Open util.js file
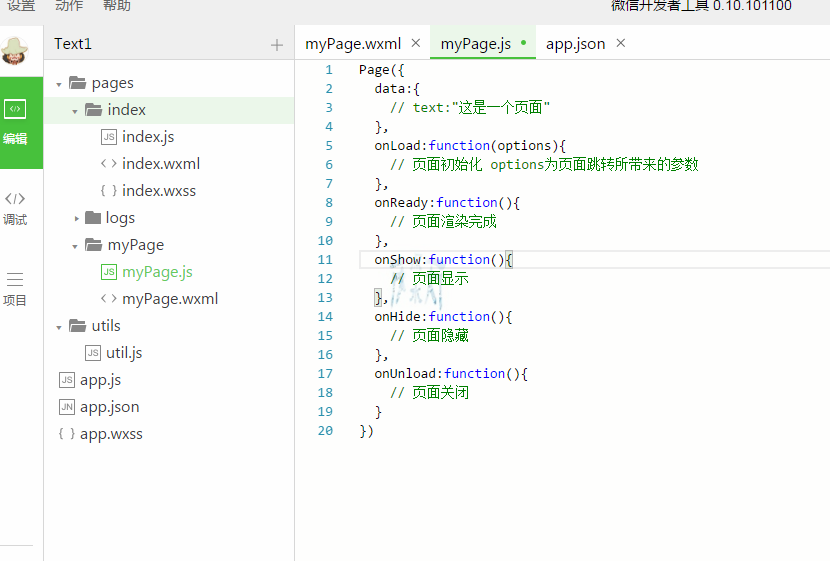Screen dimensions: 830x561 [124, 353]
